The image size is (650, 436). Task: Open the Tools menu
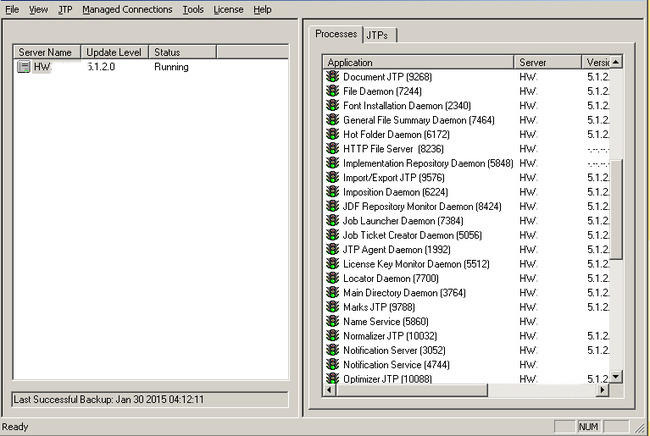coord(193,9)
